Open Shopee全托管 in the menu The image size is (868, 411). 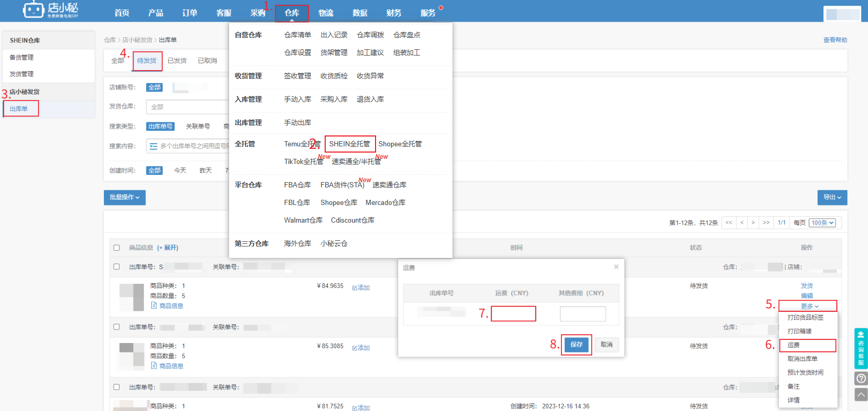click(x=400, y=144)
